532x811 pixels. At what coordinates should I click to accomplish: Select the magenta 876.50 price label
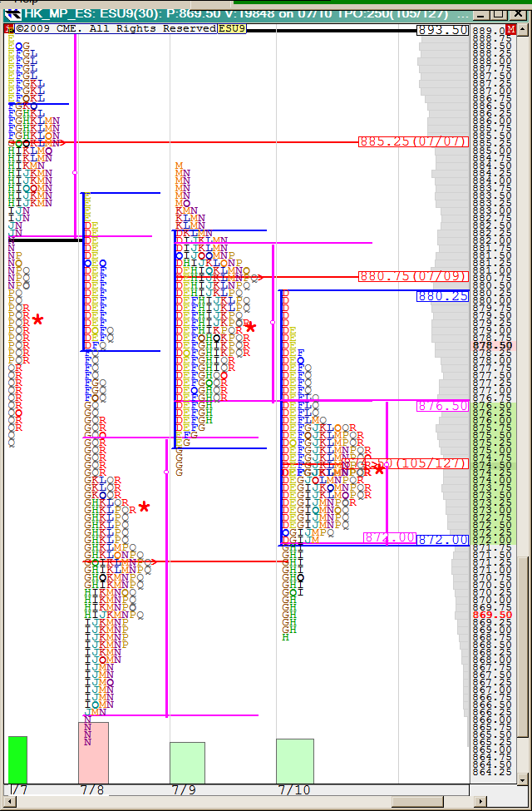[442, 406]
